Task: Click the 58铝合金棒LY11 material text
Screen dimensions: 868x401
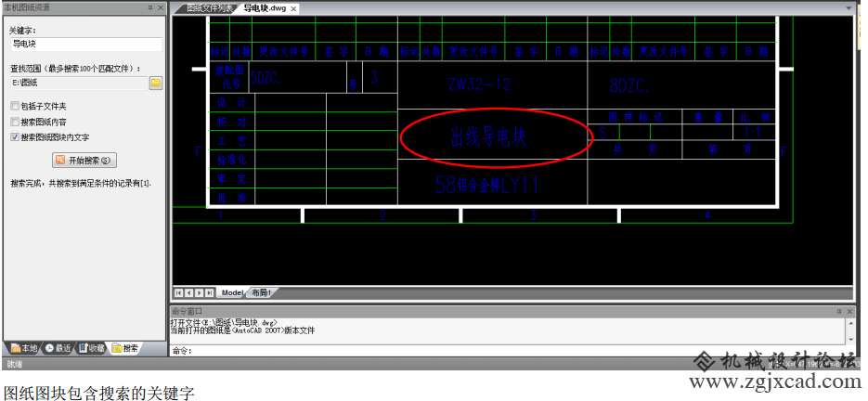Action: click(x=487, y=185)
